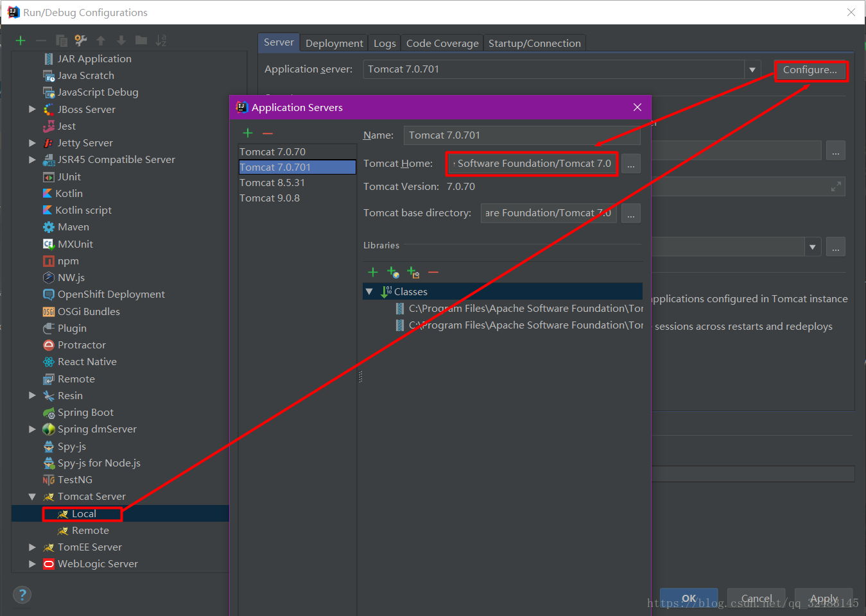Expand JBoss Server node

click(32, 109)
